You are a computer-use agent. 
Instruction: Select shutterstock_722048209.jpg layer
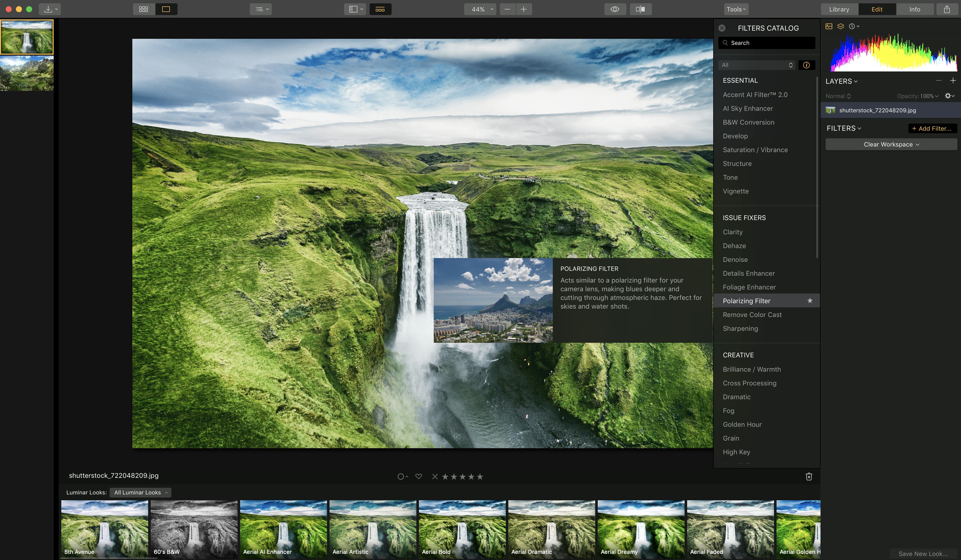point(891,111)
